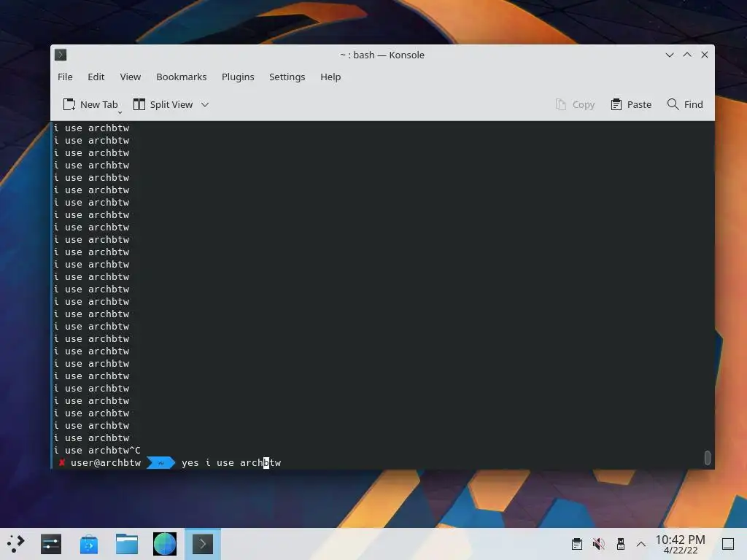Open a New Tab in Konsole

tap(90, 104)
